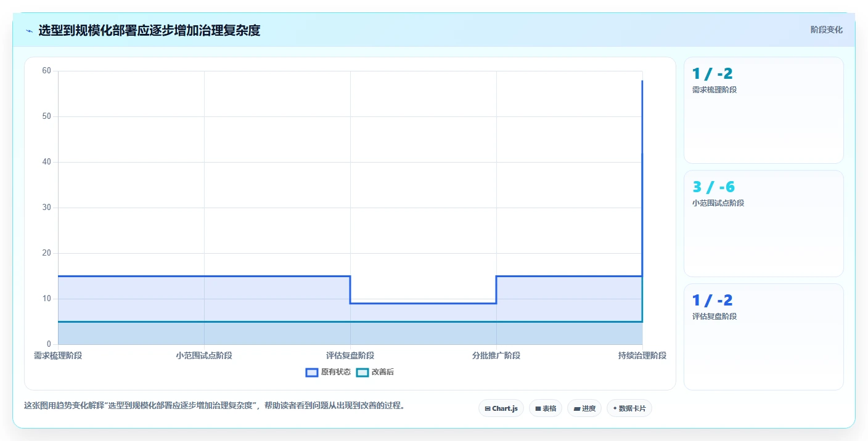Click the 60 y-axis value

(x=46, y=71)
